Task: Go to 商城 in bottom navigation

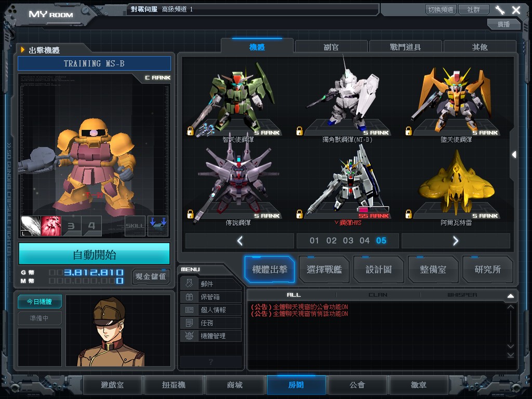Action: [x=235, y=385]
